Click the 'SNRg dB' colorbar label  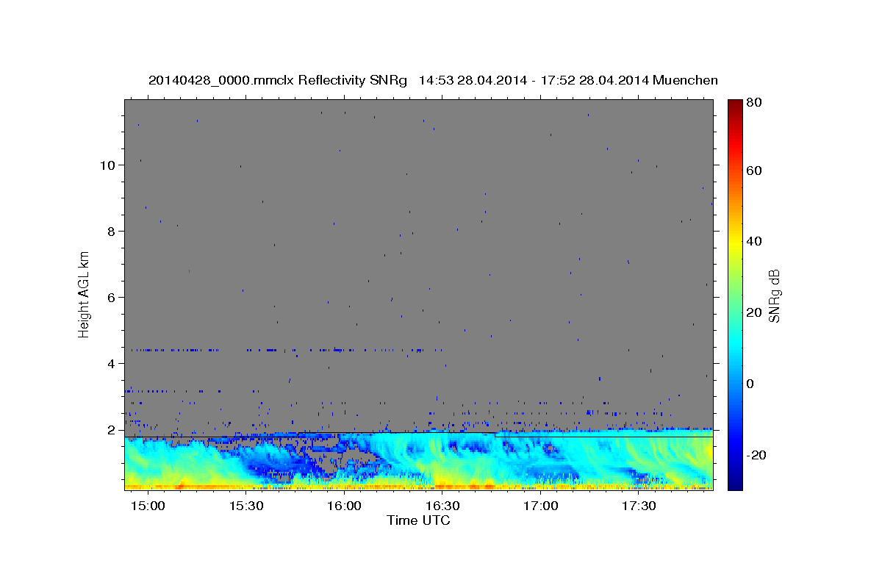(x=773, y=295)
